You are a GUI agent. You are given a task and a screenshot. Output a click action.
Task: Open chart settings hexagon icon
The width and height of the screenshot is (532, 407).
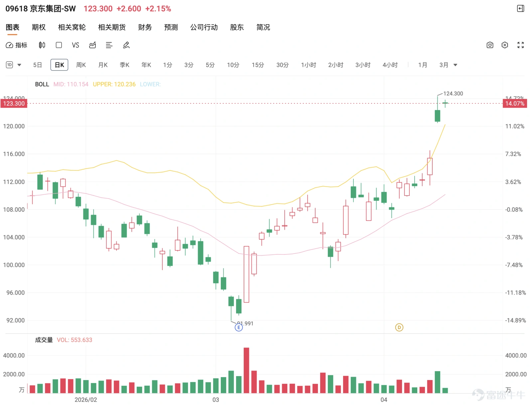505,45
